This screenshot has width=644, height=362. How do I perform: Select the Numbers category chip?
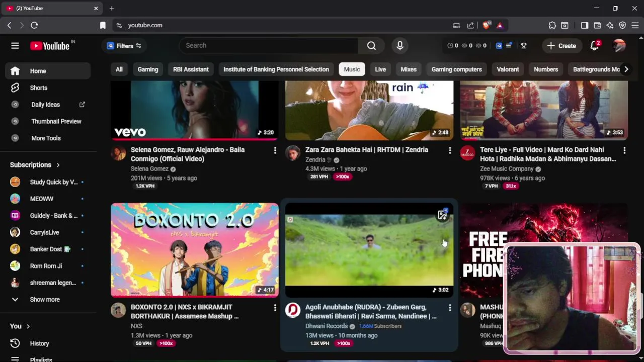[x=546, y=69]
